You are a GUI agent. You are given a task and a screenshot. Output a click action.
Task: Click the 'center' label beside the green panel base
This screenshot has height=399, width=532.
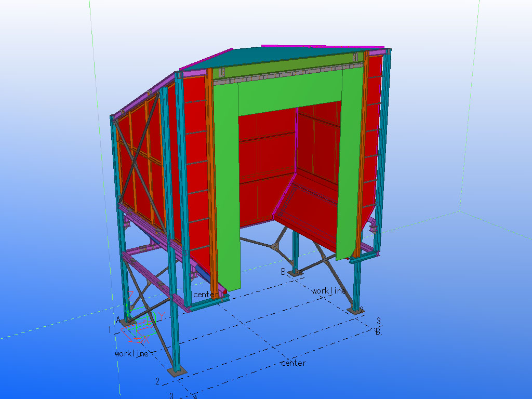click(206, 295)
